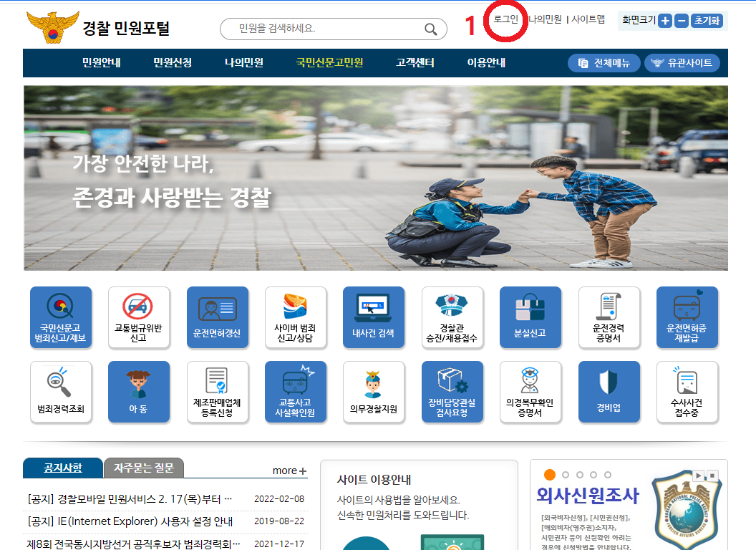Click the police eagle emblem logo
Viewport: 756px width, 550px height.
pos(53,27)
